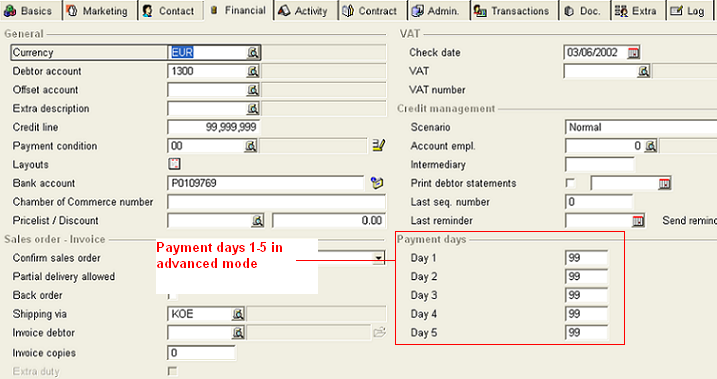Click the Day 3 payment days field
Viewport: 717px width, 379px height.
point(587,295)
